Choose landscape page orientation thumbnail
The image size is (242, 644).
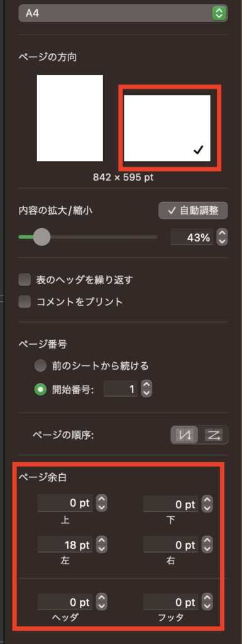[167, 128]
